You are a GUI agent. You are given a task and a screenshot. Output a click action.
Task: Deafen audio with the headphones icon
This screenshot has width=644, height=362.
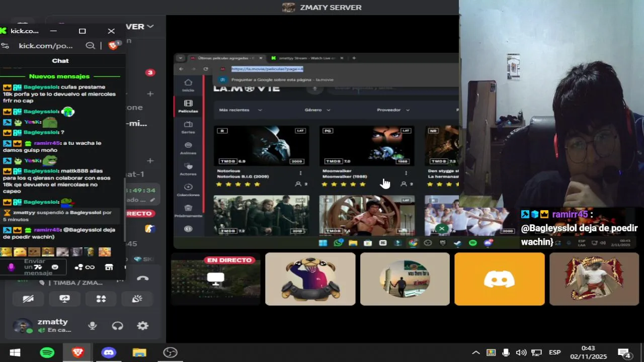pos(117,326)
